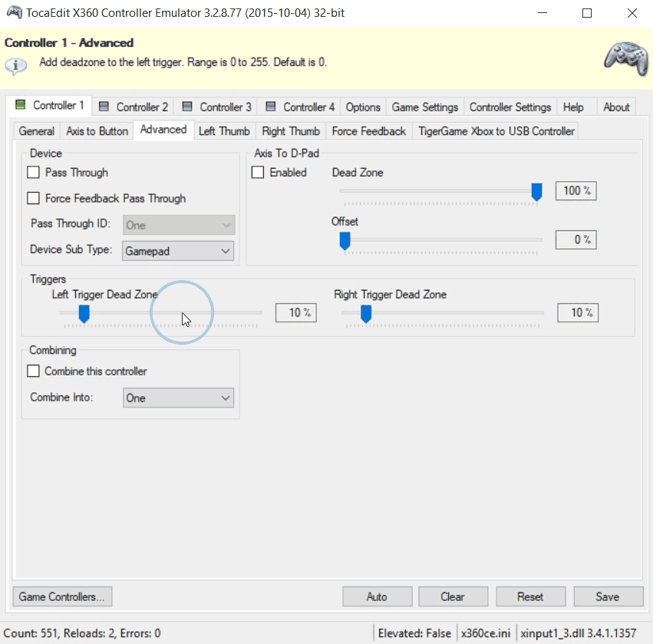This screenshot has width=653, height=644.
Task: Select the Axis to Button sub-tab
Action: tap(97, 131)
